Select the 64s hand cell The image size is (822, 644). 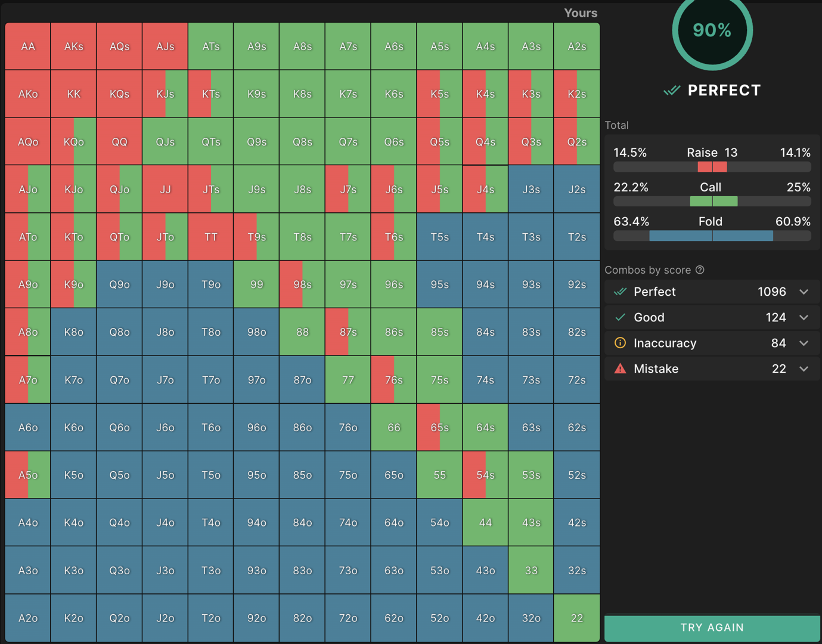[485, 428]
